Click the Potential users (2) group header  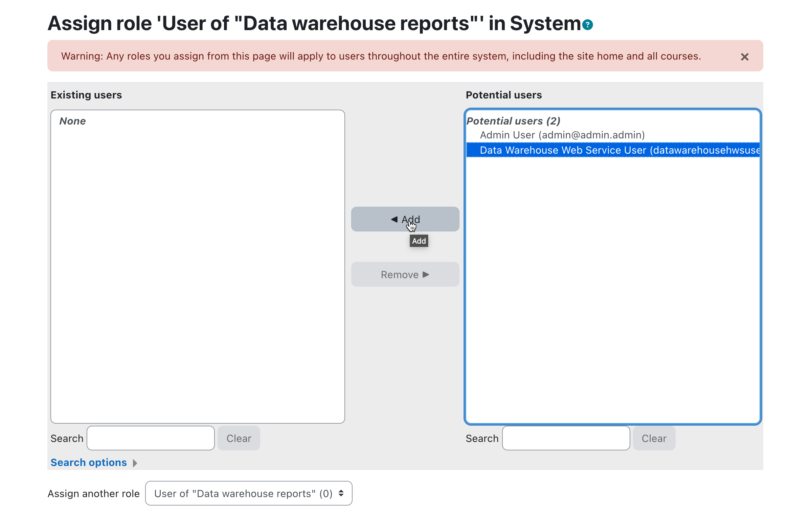[513, 121]
